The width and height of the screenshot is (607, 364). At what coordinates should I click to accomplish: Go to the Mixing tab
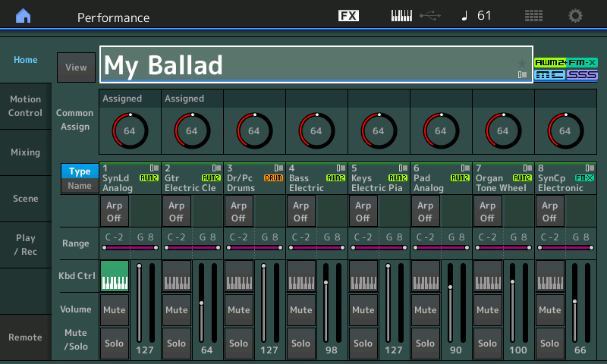tap(25, 152)
